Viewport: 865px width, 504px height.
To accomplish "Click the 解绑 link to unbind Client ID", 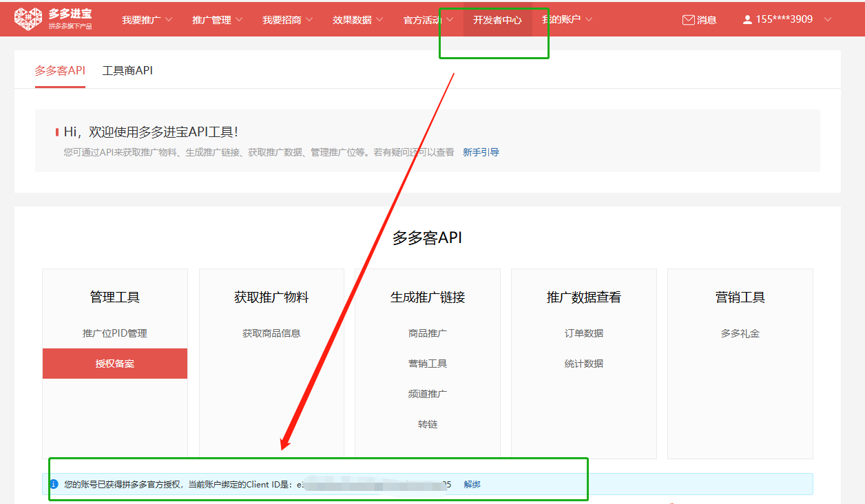I will [472, 484].
